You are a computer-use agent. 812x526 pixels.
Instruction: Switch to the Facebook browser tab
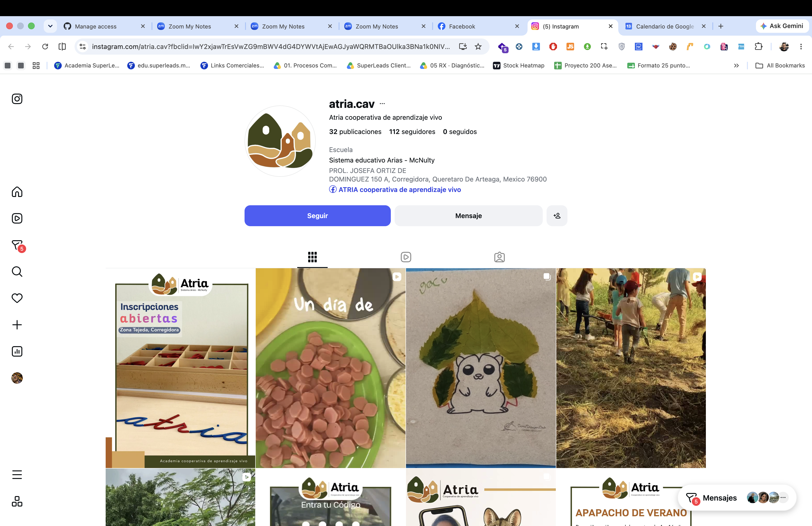[x=479, y=26]
